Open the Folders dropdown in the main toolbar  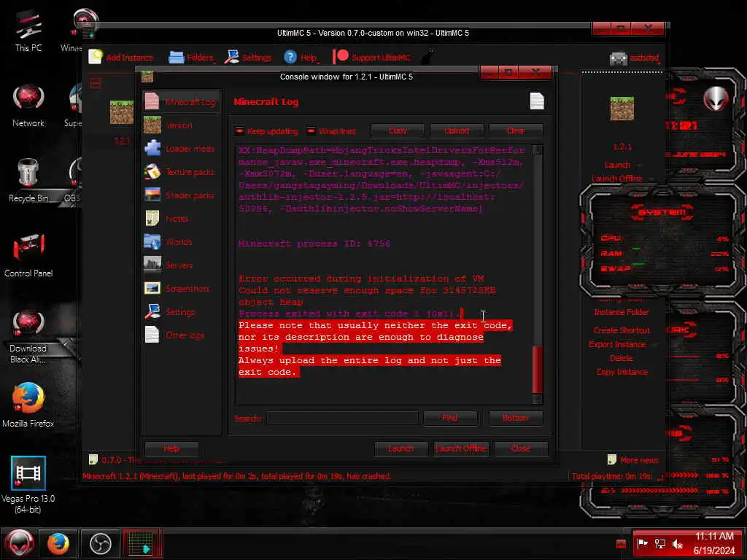tap(192, 57)
